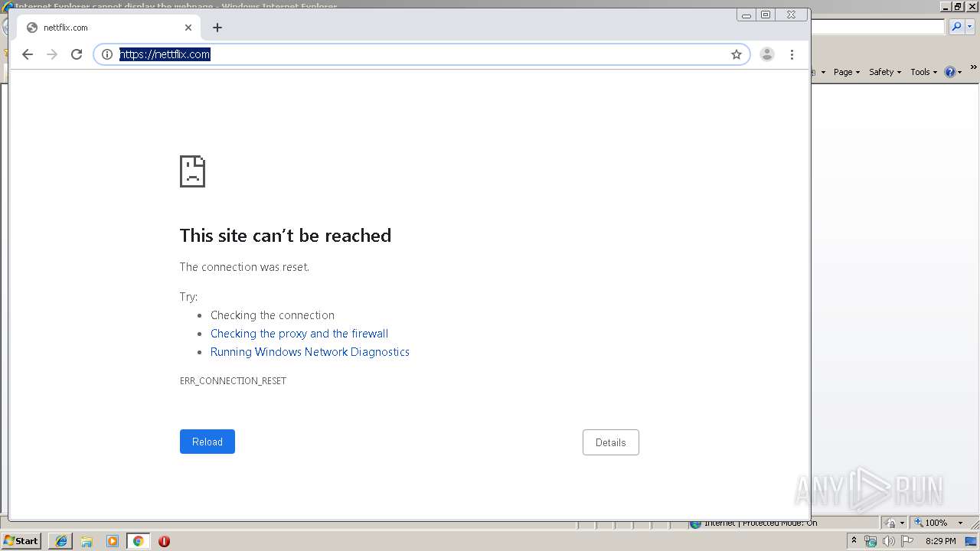The image size is (980, 551).
Task: Click the ERR_CONNECTION_RESET error code text
Action: [233, 381]
